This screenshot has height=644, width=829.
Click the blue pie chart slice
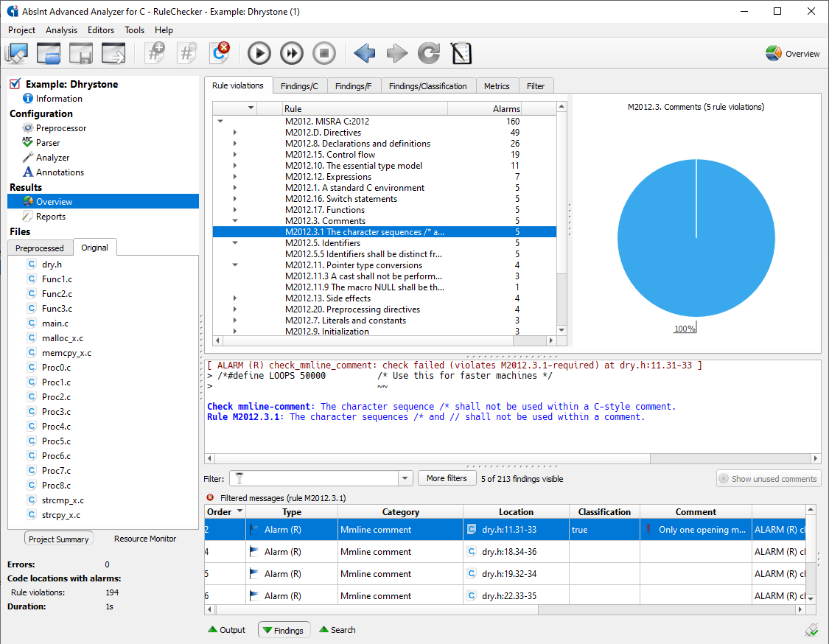tap(696, 239)
